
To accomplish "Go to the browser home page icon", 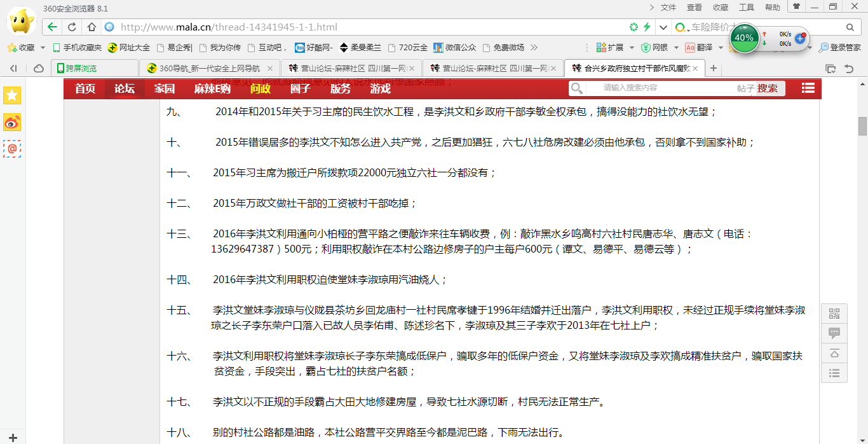I will [x=92, y=27].
